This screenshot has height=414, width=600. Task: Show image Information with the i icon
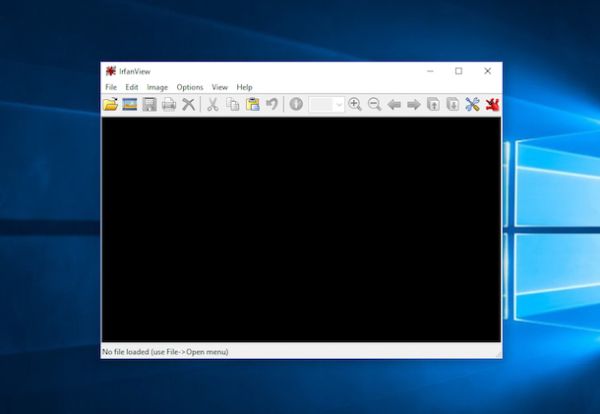[x=296, y=104]
